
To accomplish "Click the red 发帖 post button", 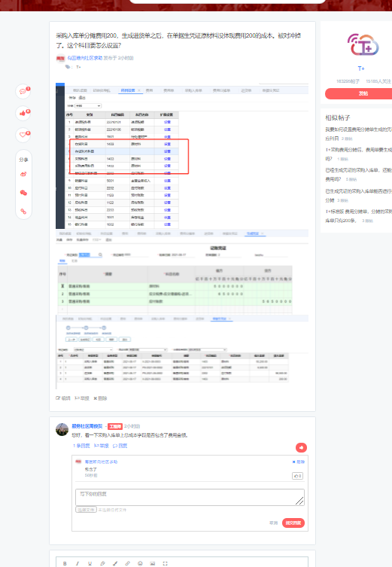I will click(363, 93).
